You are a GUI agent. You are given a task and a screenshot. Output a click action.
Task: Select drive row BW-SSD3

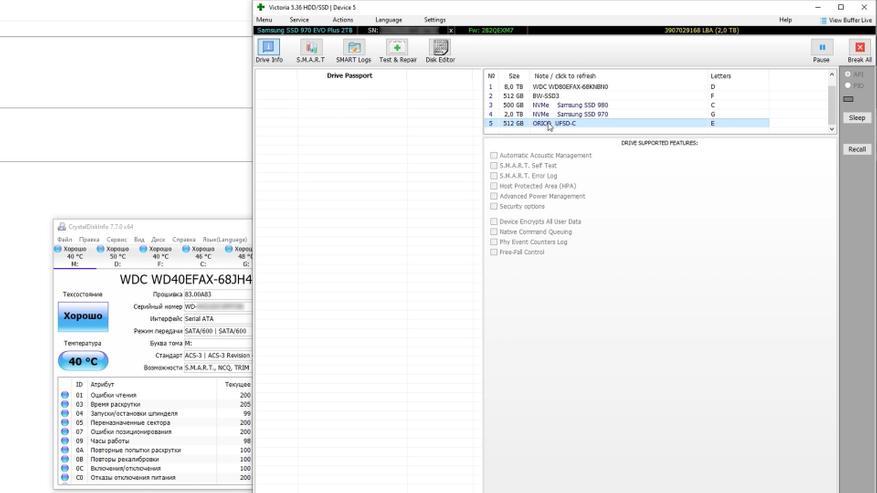627,96
